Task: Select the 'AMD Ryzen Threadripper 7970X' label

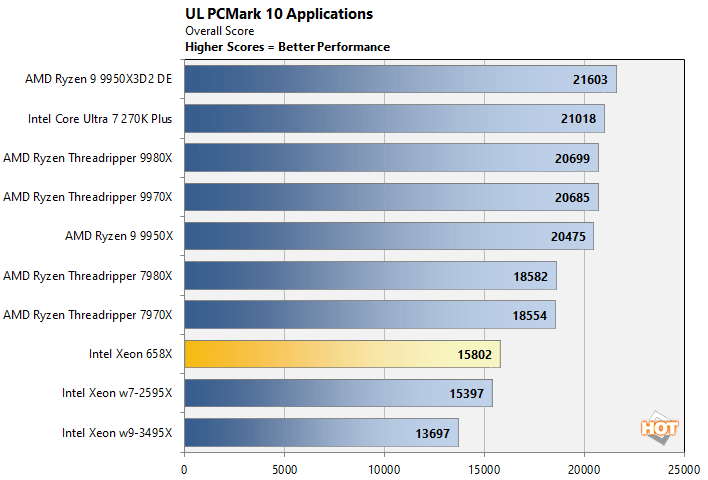Action: (88, 315)
